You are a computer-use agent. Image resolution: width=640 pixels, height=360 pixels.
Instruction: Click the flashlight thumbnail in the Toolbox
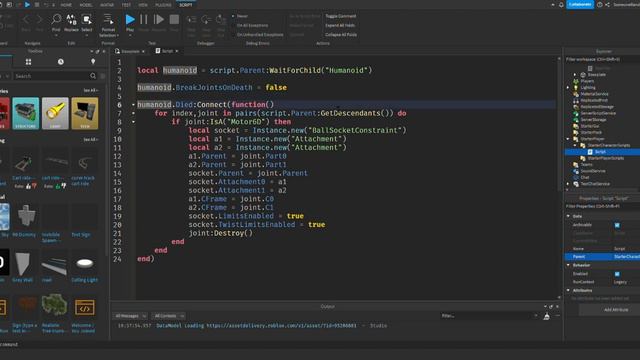tap(55, 113)
